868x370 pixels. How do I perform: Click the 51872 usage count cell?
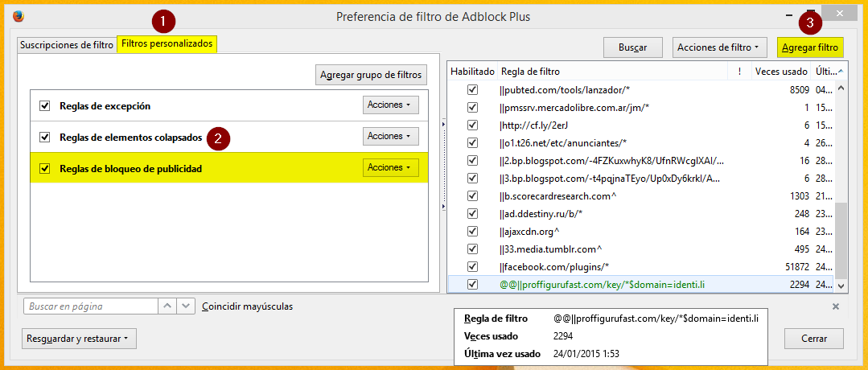pyautogui.click(x=798, y=266)
